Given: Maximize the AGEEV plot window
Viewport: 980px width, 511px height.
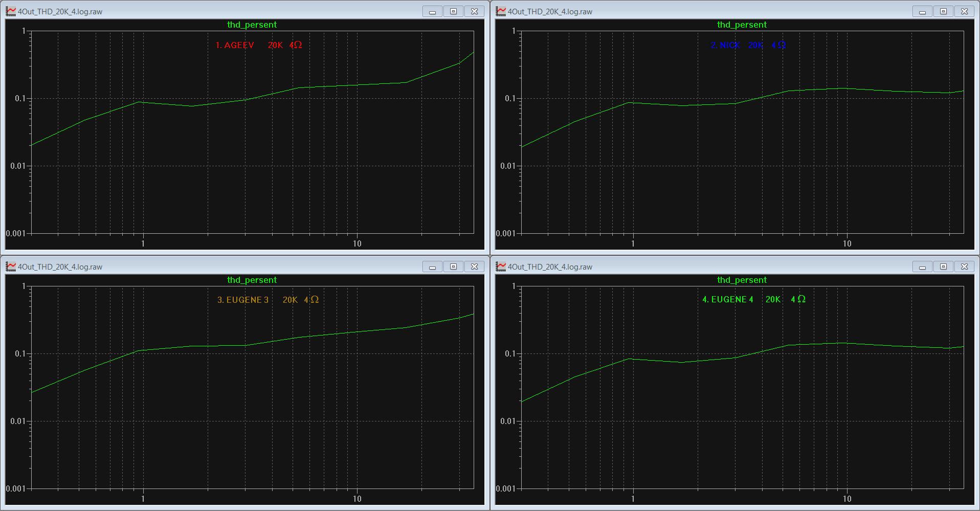Looking at the screenshot, I should tap(453, 11).
